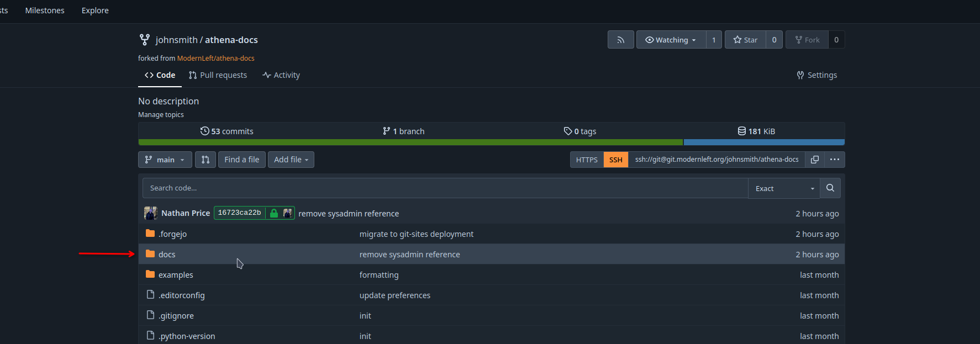Switch to the Pull requests tab
980x344 pixels.
click(218, 75)
